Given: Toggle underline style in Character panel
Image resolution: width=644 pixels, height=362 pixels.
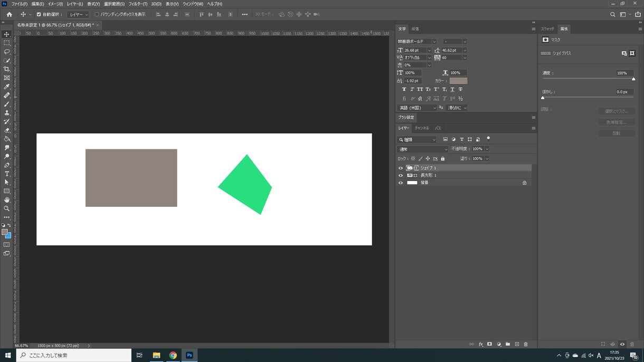Looking at the screenshot, I should coord(452,90).
